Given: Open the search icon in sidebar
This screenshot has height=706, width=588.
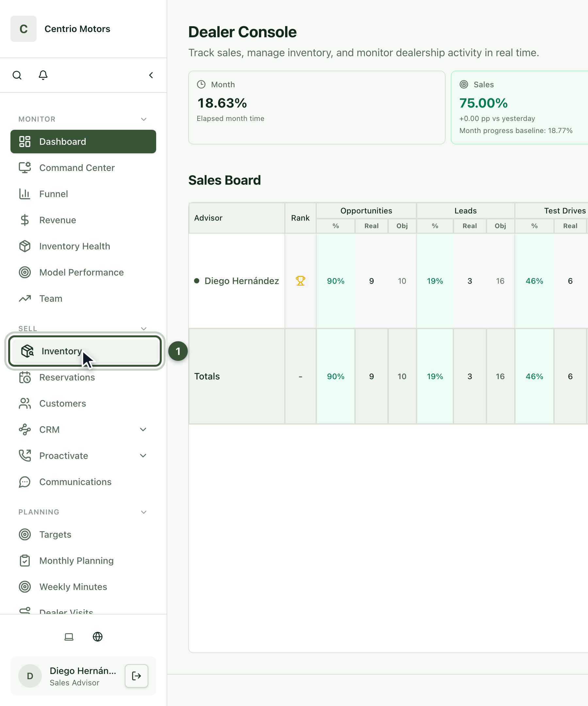Looking at the screenshot, I should (17, 75).
